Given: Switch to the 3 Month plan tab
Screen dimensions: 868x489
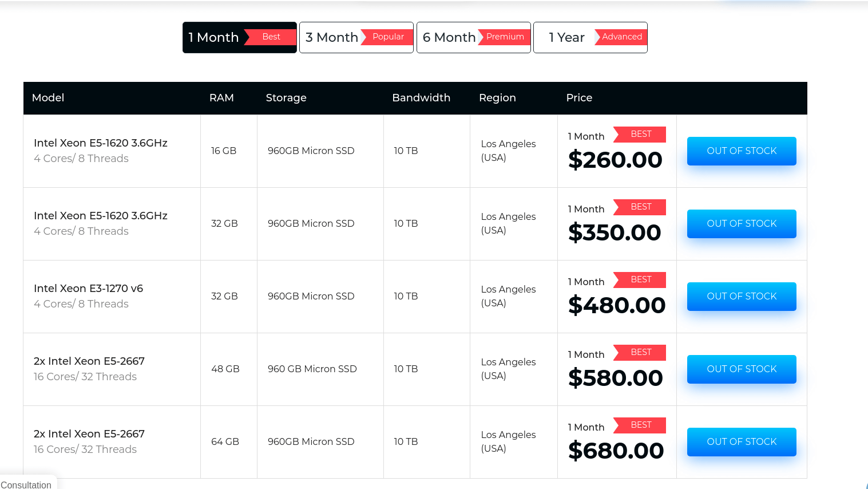Looking at the screenshot, I should (332, 38).
